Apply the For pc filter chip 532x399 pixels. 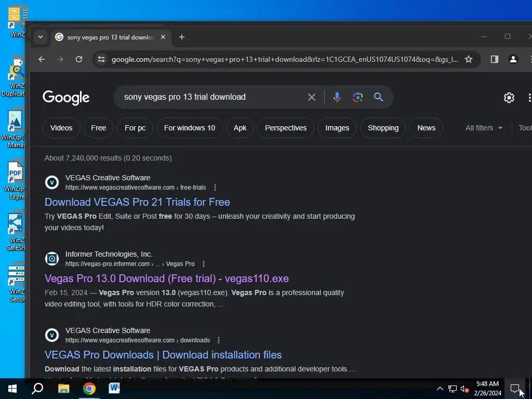coord(135,128)
